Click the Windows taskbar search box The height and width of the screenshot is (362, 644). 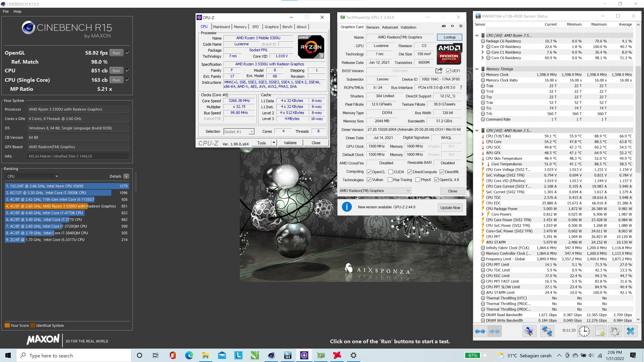point(74,355)
